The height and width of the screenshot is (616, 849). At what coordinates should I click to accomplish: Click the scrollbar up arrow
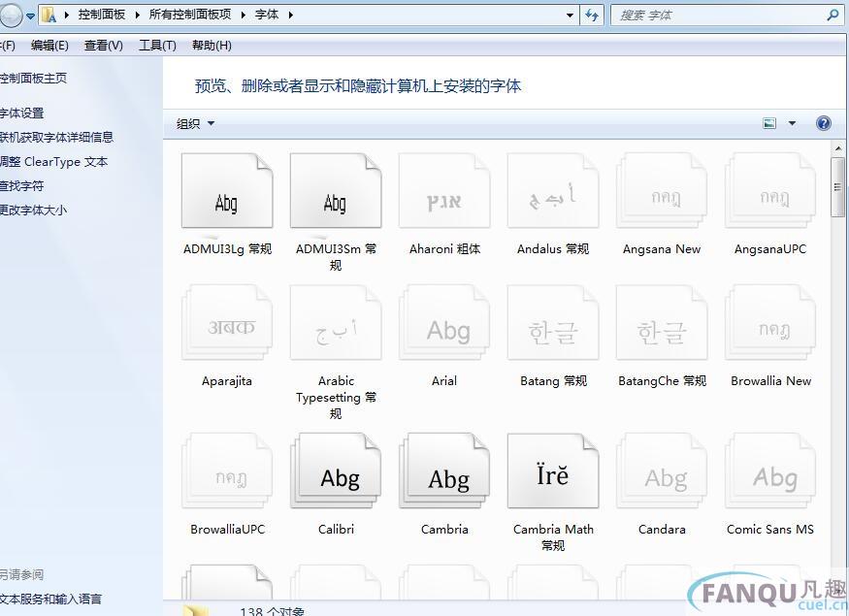837,147
